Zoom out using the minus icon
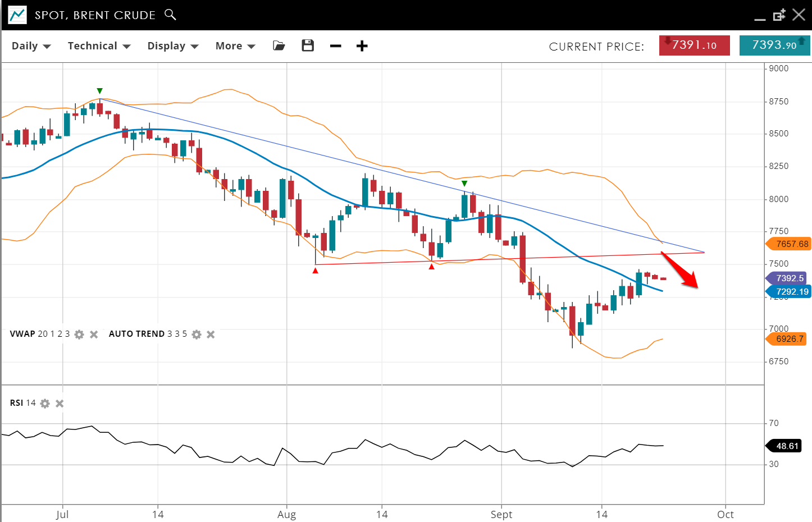This screenshot has width=812, height=522. click(336, 46)
